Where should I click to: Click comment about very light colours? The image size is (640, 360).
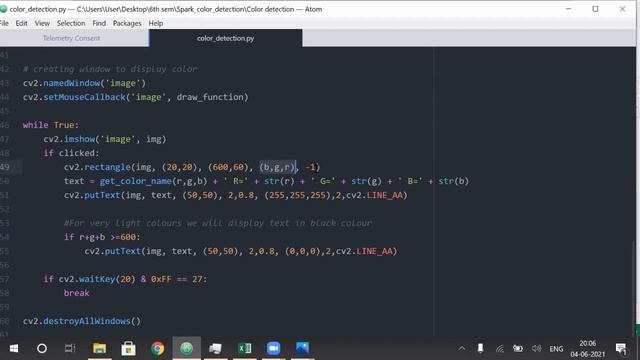click(218, 223)
